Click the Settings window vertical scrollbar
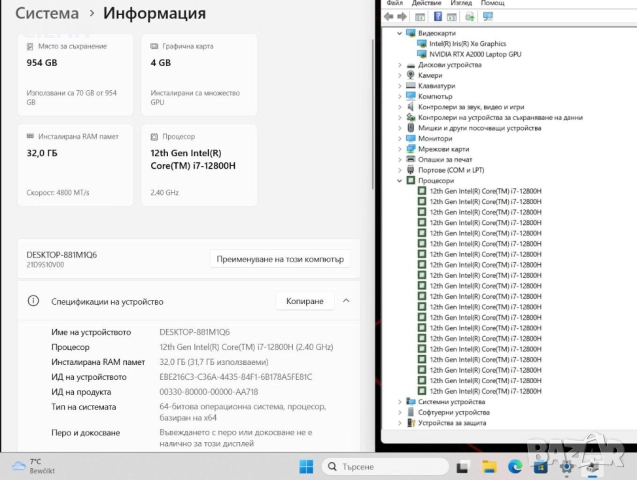 point(372,114)
